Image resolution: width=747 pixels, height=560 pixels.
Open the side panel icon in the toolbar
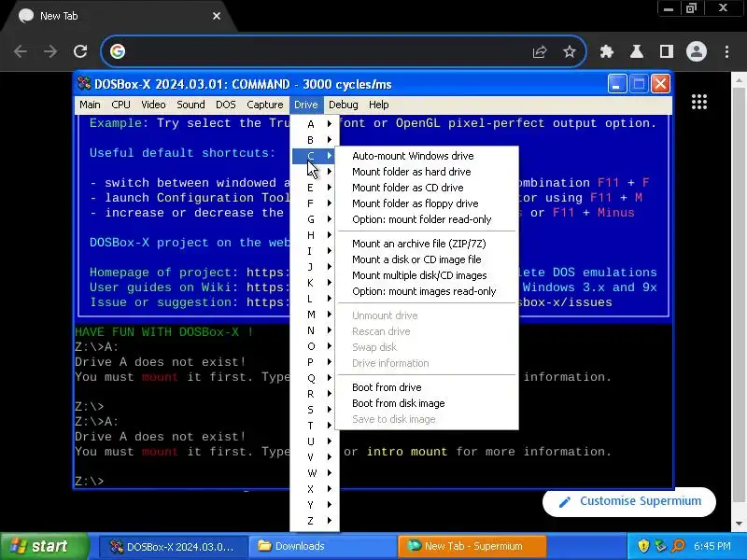tap(667, 51)
